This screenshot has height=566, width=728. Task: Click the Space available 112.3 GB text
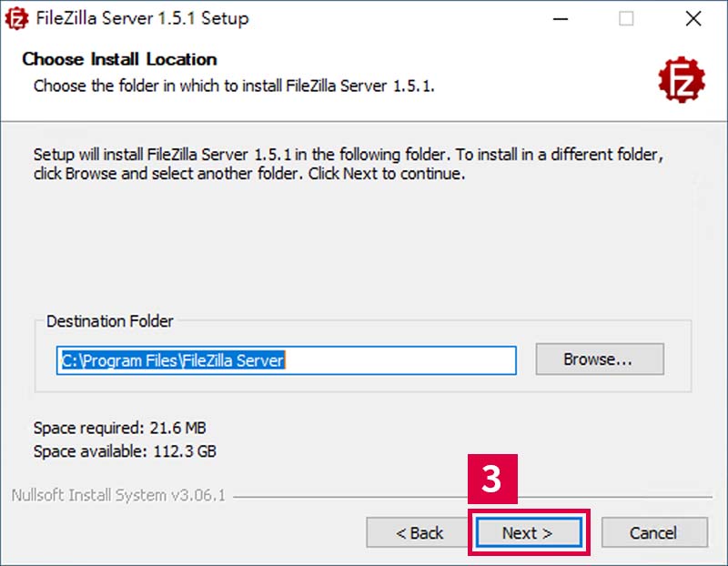(125, 451)
